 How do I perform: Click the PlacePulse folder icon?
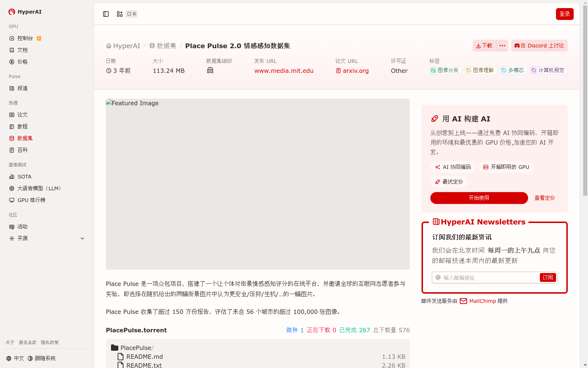[x=115, y=348]
